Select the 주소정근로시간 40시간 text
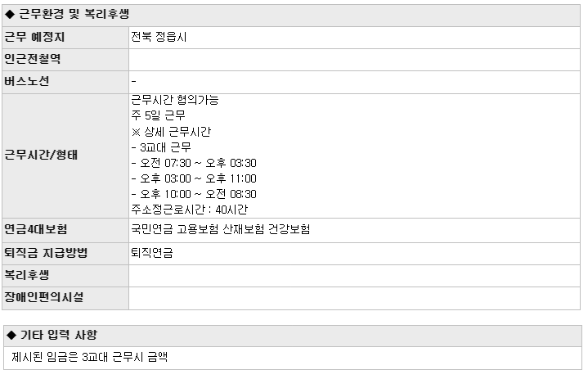This screenshot has height=379, width=588. pos(190,210)
